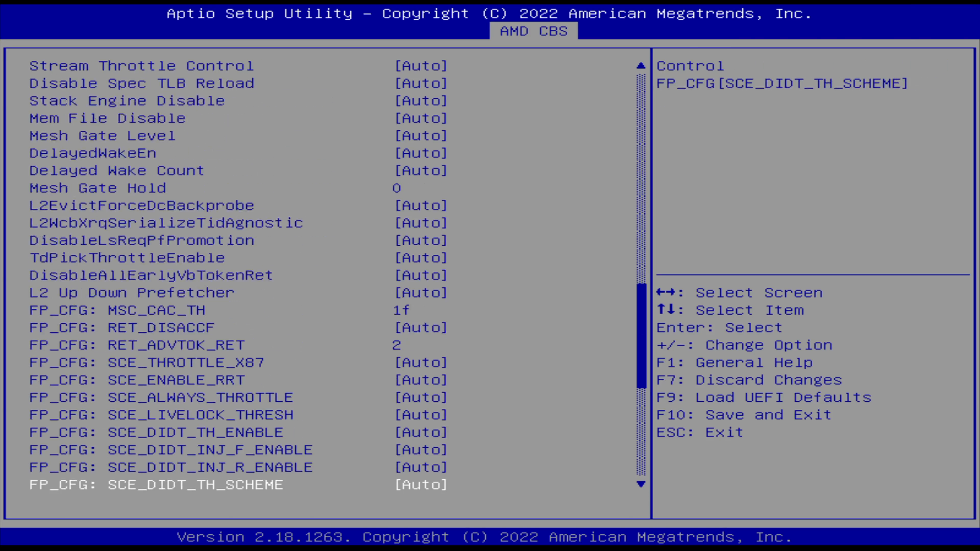Select DelayedWakeEn label
The height and width of the screenshot is (551, 980).
(93, 153)
